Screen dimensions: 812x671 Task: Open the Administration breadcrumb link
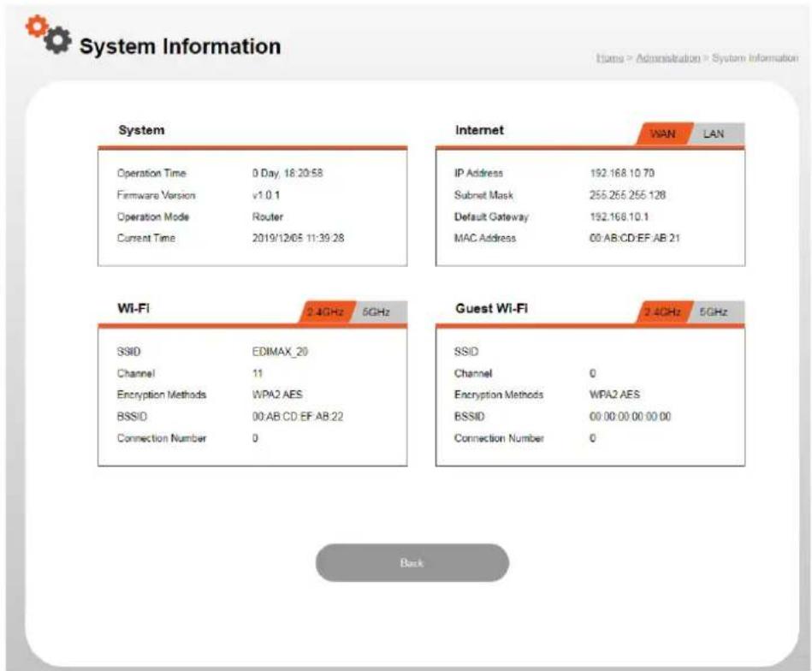click(668, 57)
